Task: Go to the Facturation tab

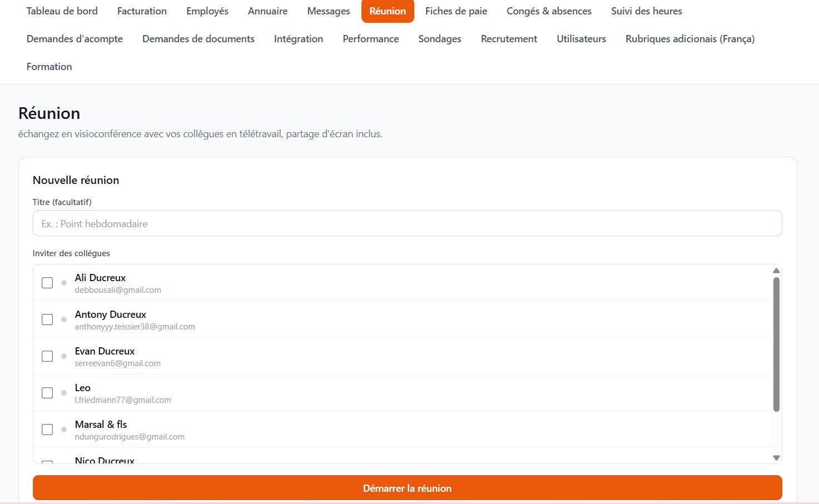Action: coord(142,11)
